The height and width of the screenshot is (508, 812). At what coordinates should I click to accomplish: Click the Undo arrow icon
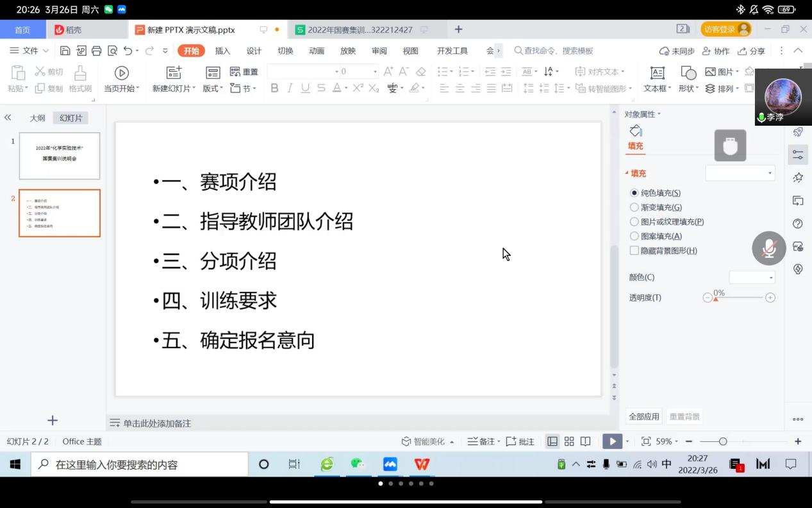(128, 51)
